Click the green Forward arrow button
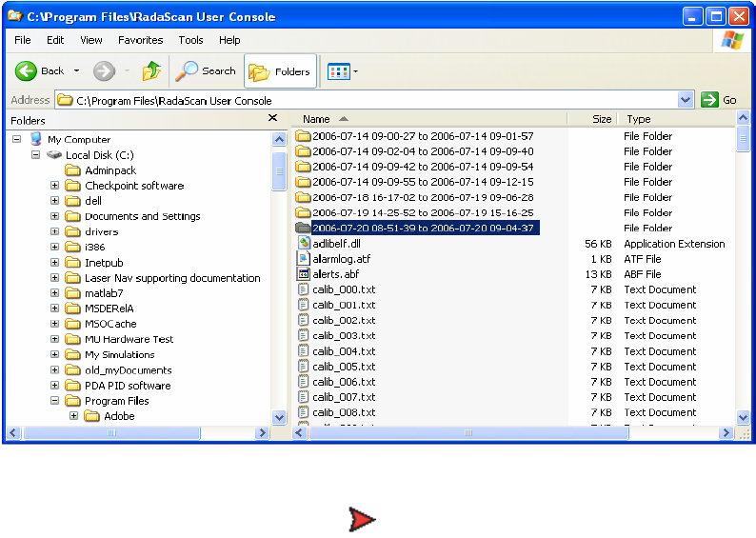 click(x=104, y=71)
